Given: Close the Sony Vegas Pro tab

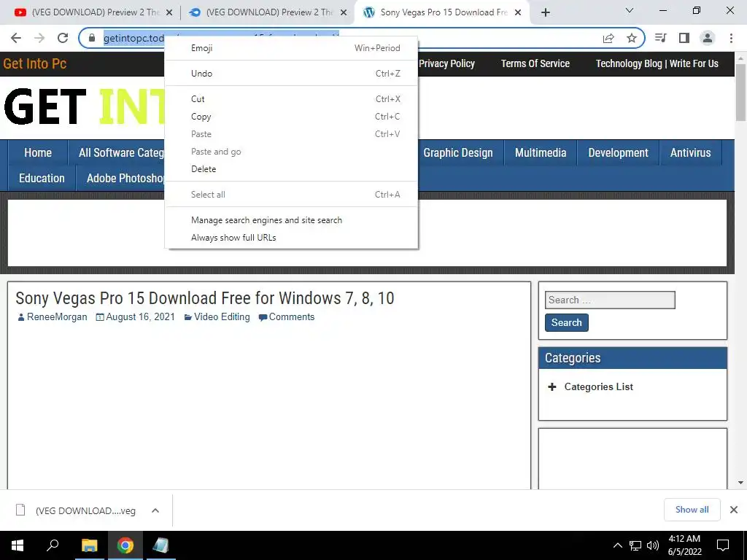Looking at the screenshot, I should (518, 13).
